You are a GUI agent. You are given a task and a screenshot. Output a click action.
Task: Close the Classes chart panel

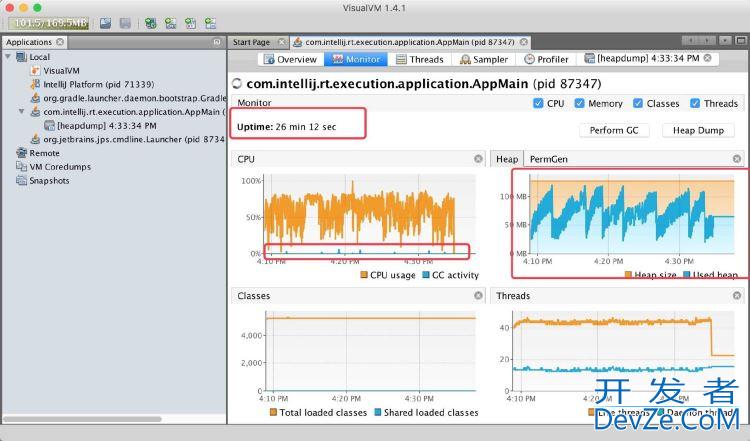[478, 296]
